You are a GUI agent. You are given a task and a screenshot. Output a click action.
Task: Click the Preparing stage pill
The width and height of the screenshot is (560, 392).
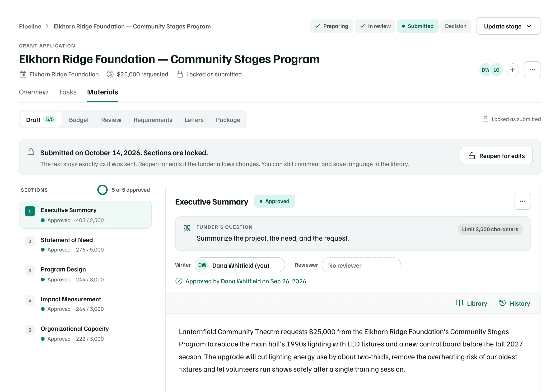pos(331,26)
